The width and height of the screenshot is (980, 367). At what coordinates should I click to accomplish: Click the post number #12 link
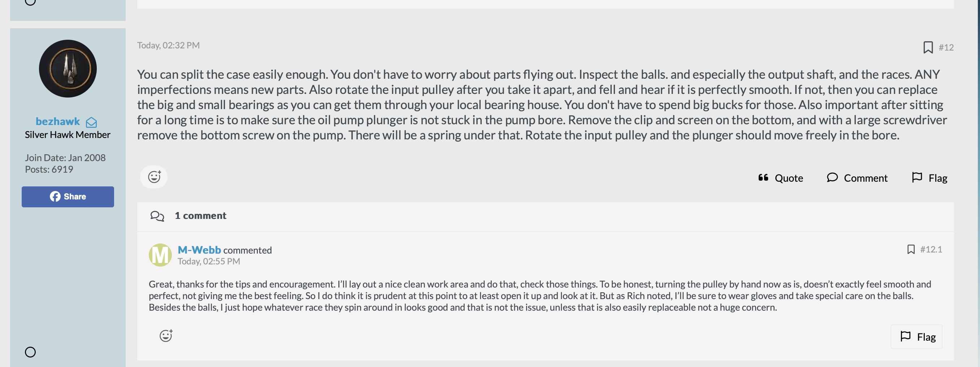(x=946, y=48)
